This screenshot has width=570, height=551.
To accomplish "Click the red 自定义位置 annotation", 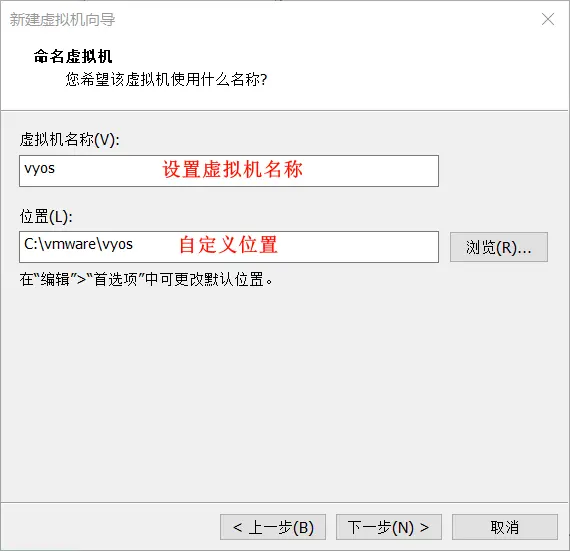I will [228, 245].
